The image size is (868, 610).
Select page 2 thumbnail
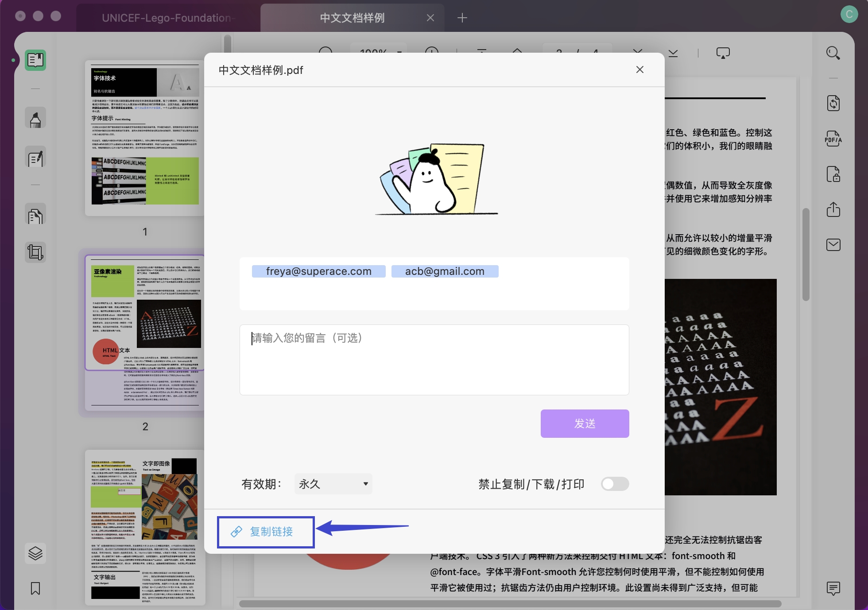click(145, 332)
